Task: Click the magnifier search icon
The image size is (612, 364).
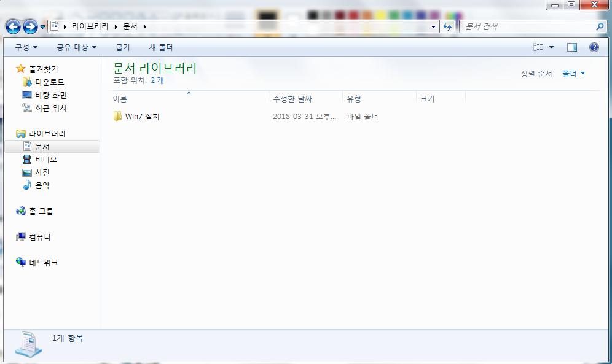Action: coord(600,26)
